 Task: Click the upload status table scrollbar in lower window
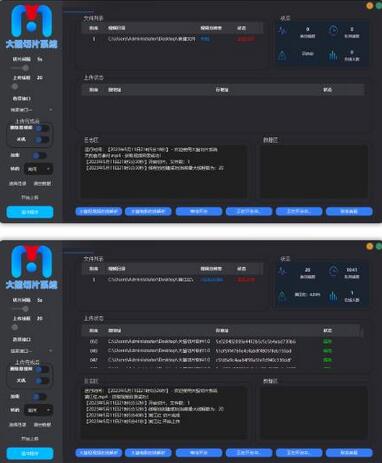coord(362,332)
